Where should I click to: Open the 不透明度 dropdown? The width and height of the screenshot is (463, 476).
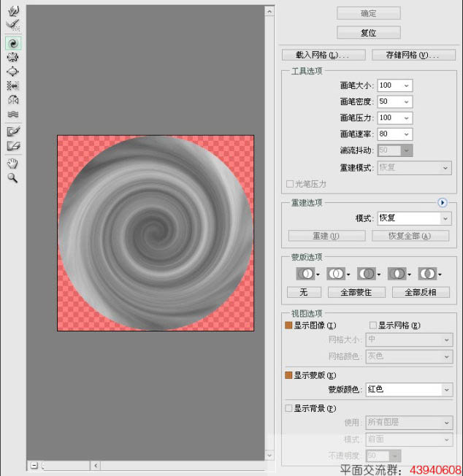[394, 456]
